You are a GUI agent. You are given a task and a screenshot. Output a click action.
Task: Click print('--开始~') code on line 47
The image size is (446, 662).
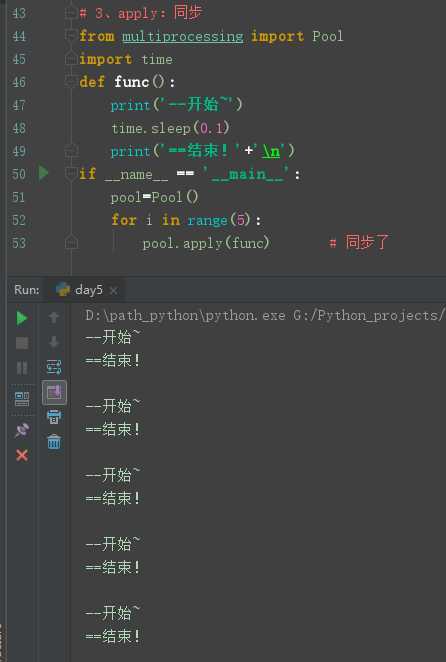pos(177,104)
